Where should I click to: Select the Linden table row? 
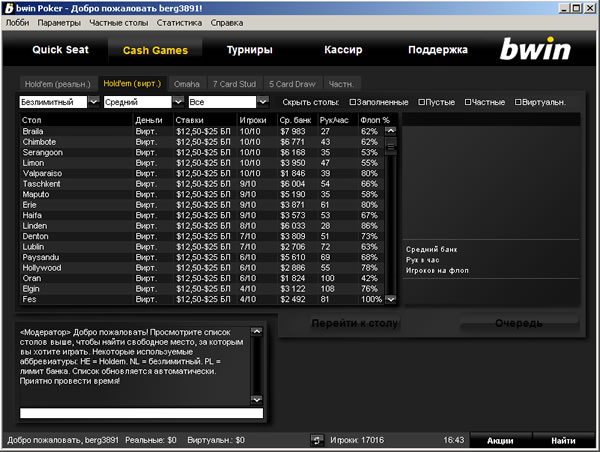click(x=202, y=226)
